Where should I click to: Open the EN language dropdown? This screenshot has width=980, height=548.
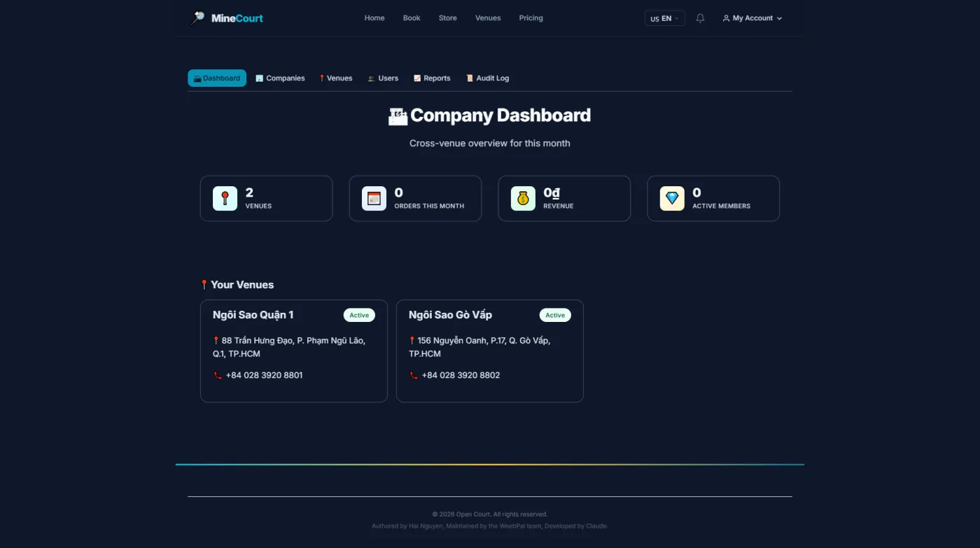click(664, 18)
